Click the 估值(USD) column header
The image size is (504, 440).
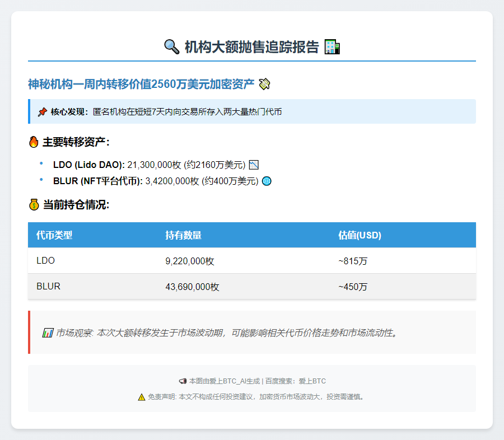coord(360,235)
